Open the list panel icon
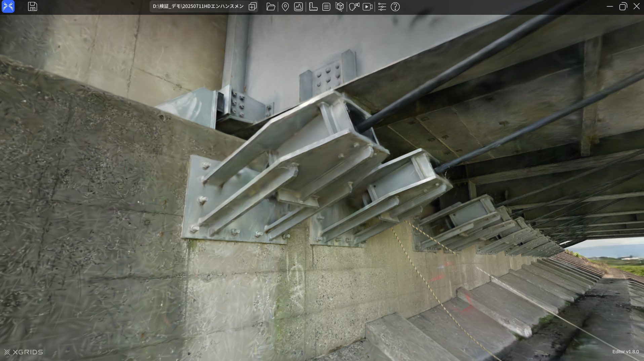 (x=326, y=7)
